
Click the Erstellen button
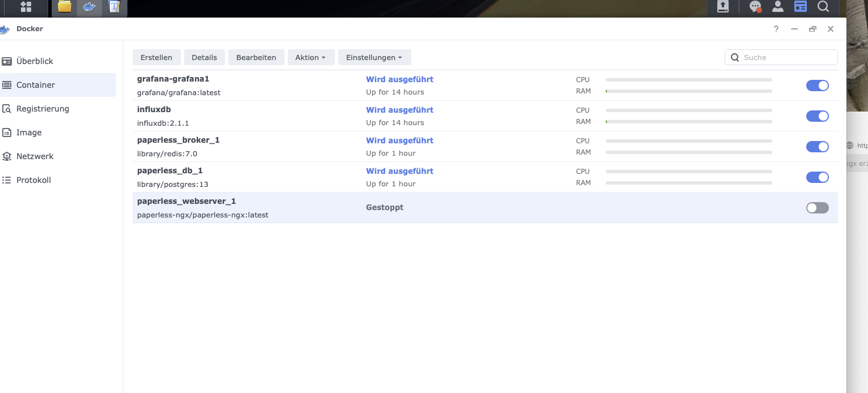tap(156, 57)
